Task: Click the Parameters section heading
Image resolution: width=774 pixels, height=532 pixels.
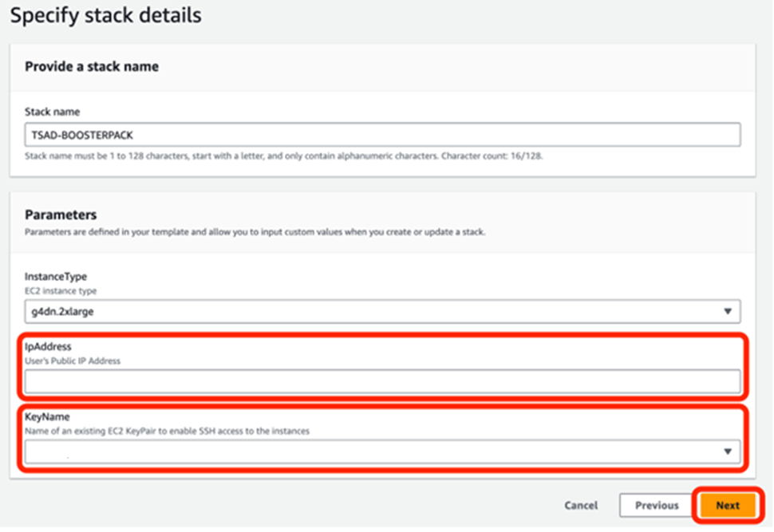Action: click(61, 215)
